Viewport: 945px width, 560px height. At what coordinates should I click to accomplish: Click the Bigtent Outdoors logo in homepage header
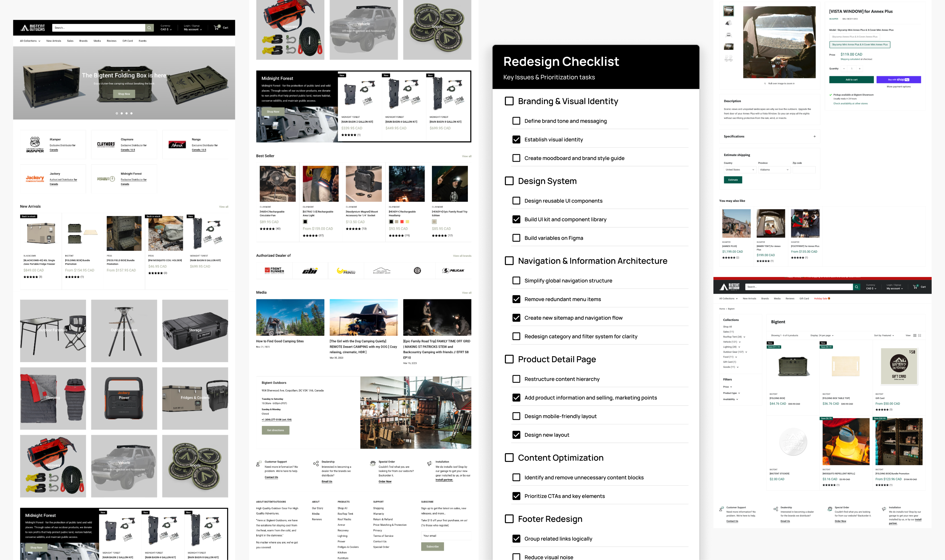33,27
